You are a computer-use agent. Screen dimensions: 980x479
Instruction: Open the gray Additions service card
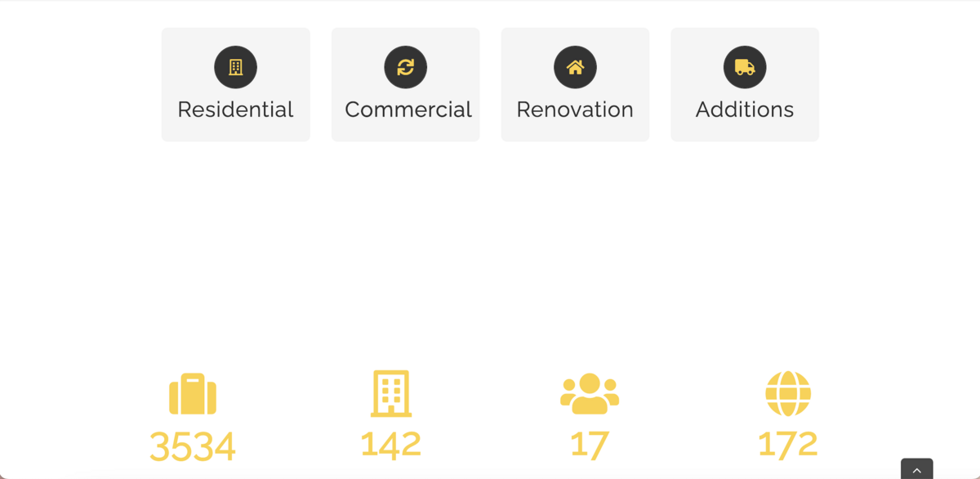tap(745, 84)
